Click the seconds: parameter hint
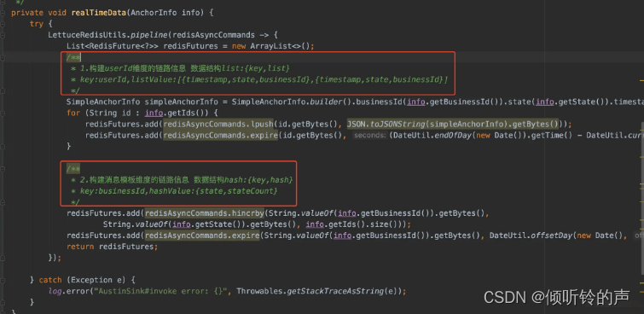This screenshot has width=644, height=314. point(369,135)
